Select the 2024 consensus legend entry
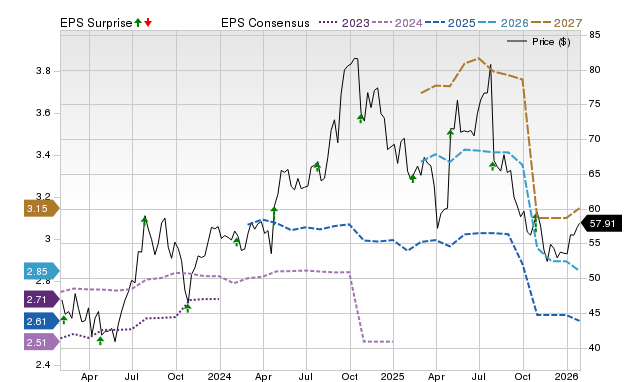 [x=397, y=23]
